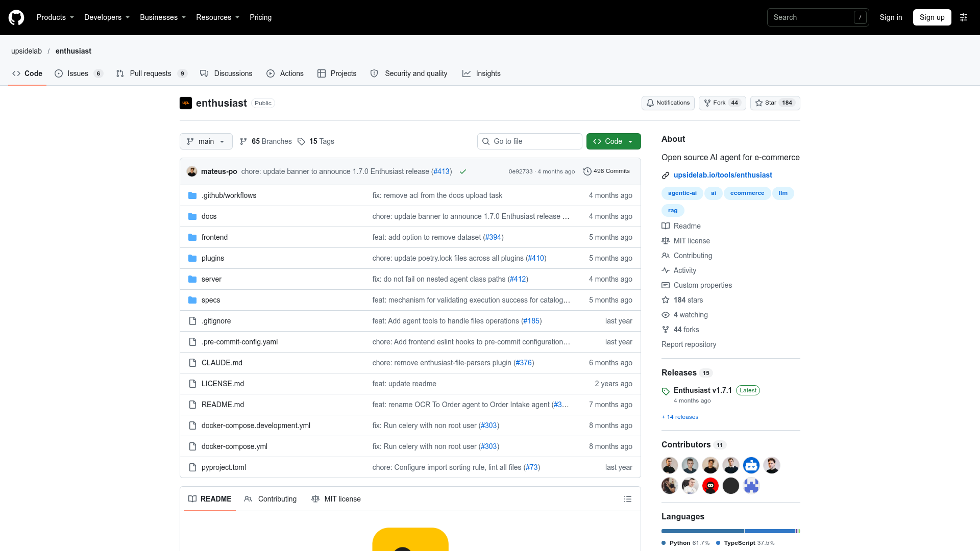
Task: Open 15 Tags link
Action: 316,141
